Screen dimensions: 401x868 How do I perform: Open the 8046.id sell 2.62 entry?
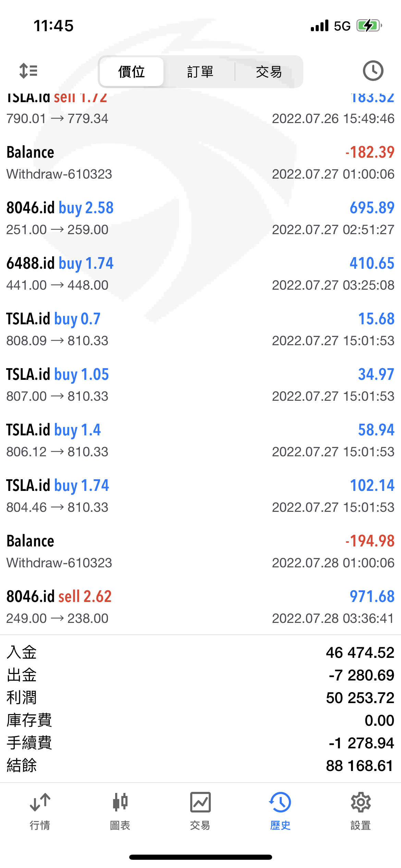pyautogui.click(x=200, y=607)
